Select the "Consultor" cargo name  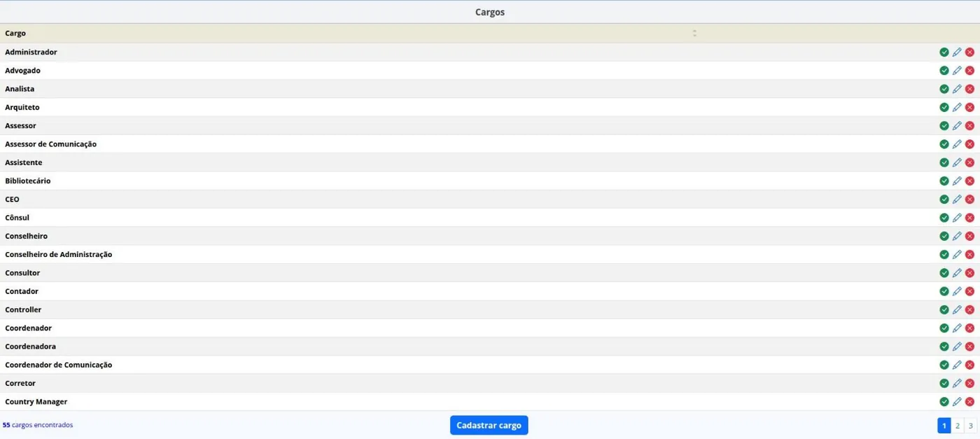point(22,273)
